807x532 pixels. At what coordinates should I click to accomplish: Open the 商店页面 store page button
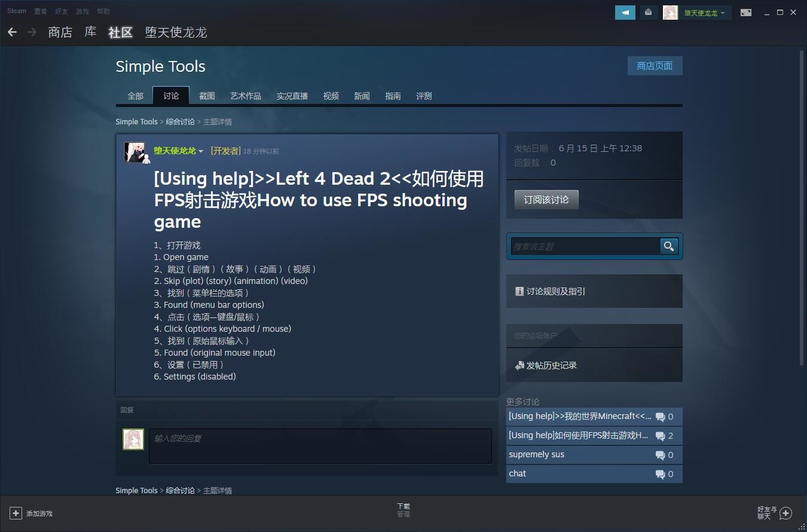pyautogui.click(x=655, y=66)
